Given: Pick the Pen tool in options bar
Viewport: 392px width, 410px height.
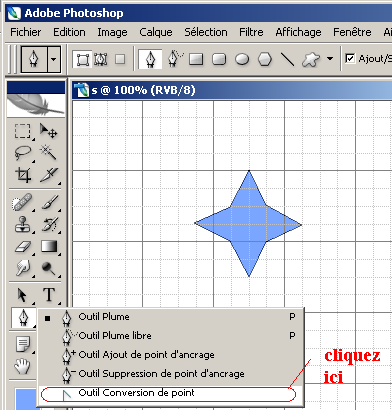Looking at the screenshot, I should click(150, 59).
